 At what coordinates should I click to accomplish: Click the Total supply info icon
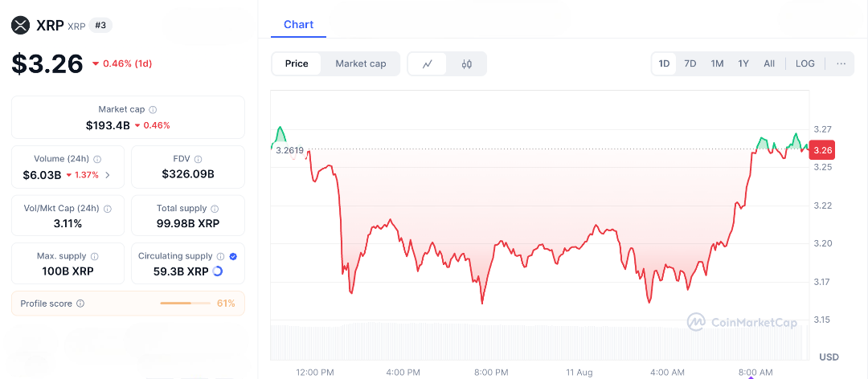pos(211,209)
